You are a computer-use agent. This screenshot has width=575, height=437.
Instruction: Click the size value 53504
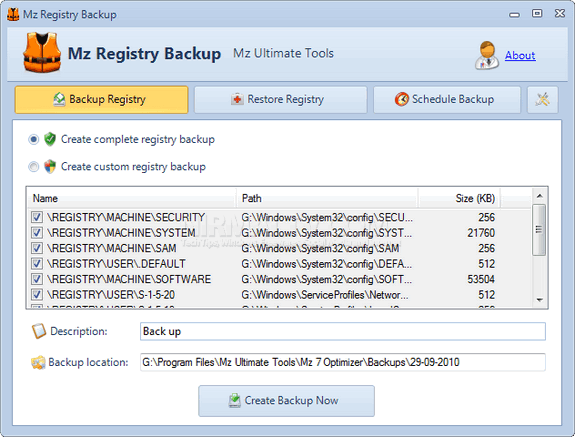[481, 279]
